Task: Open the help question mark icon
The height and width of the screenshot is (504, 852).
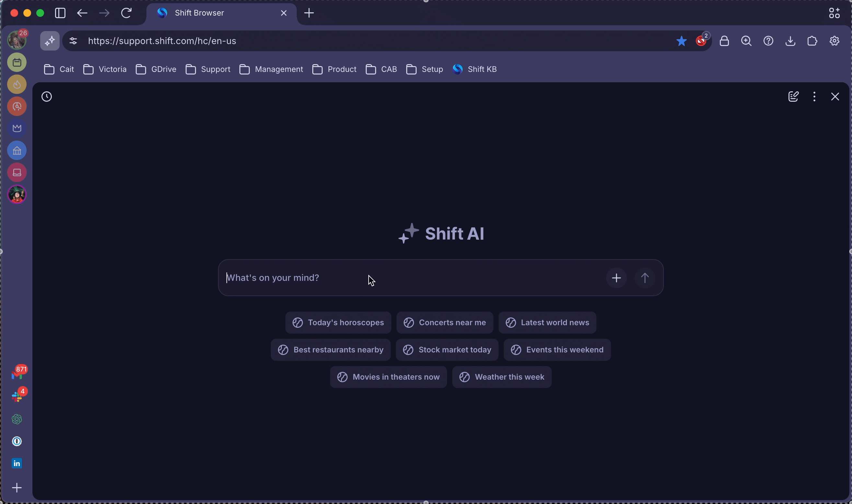Action: (x=768, y=41)
